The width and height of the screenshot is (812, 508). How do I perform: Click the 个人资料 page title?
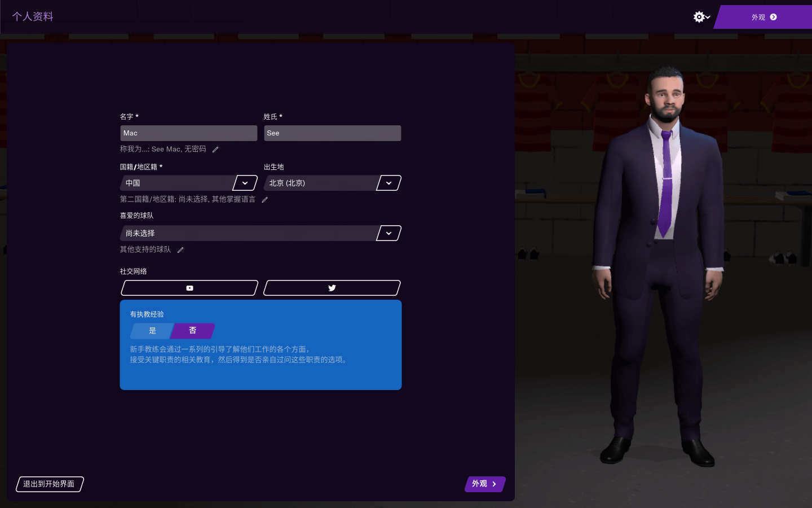tap(33, 17)
